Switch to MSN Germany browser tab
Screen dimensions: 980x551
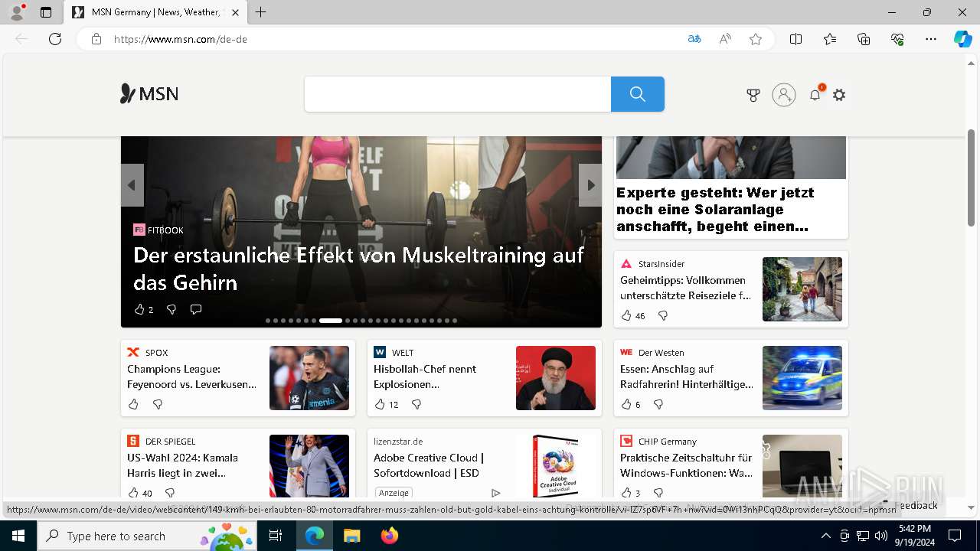(x=155, y=12)
